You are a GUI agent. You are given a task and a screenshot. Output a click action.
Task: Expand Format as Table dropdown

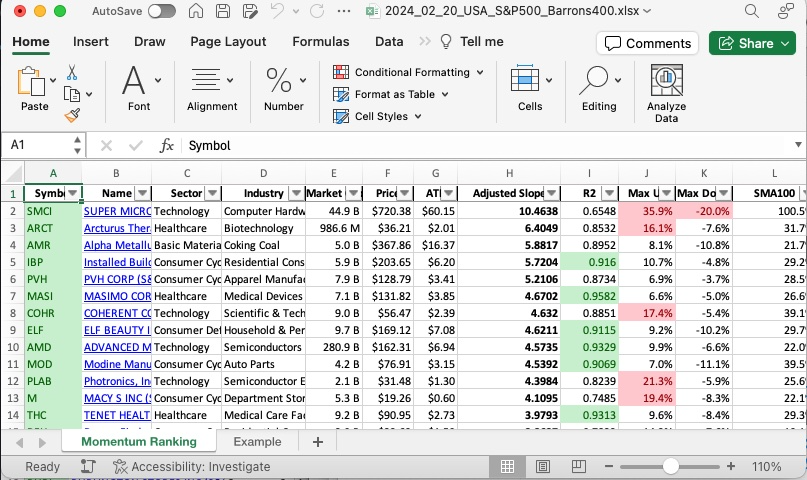[445, 95]
